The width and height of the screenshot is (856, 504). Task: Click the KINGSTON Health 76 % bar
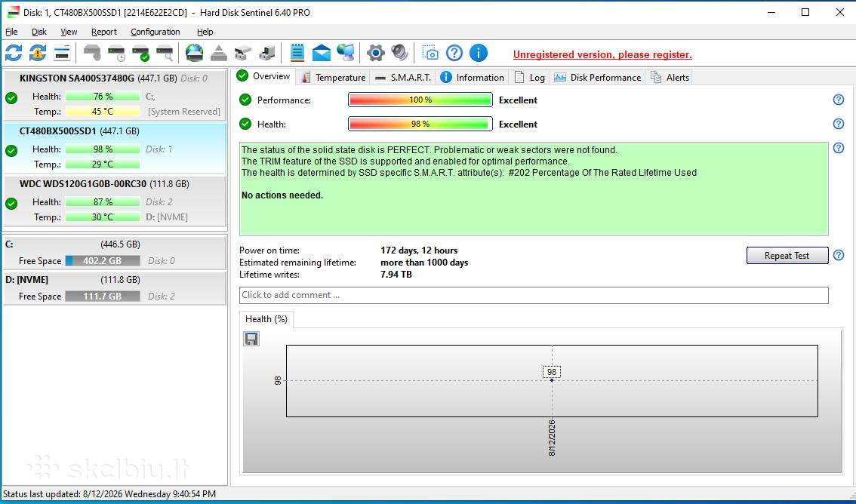click(103, 96)
